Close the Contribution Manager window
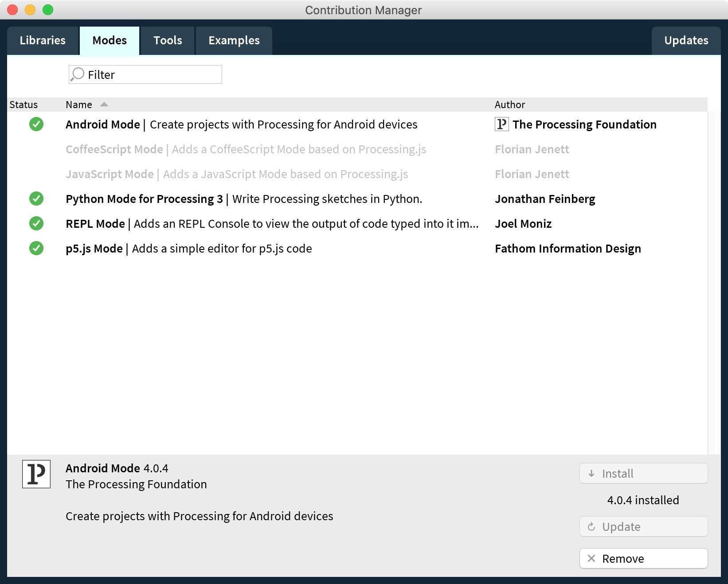This screenshot has height=584, width=728. point(12,10)
